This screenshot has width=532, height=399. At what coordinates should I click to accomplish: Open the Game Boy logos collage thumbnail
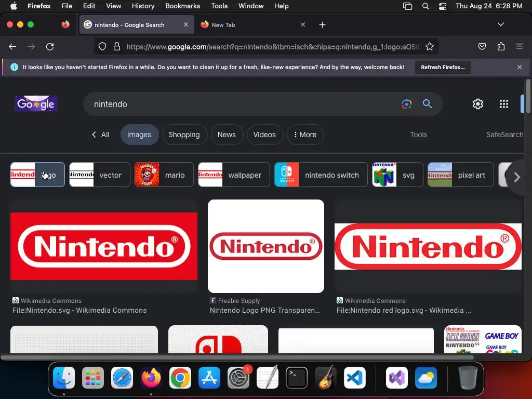[x=483, y=339]
